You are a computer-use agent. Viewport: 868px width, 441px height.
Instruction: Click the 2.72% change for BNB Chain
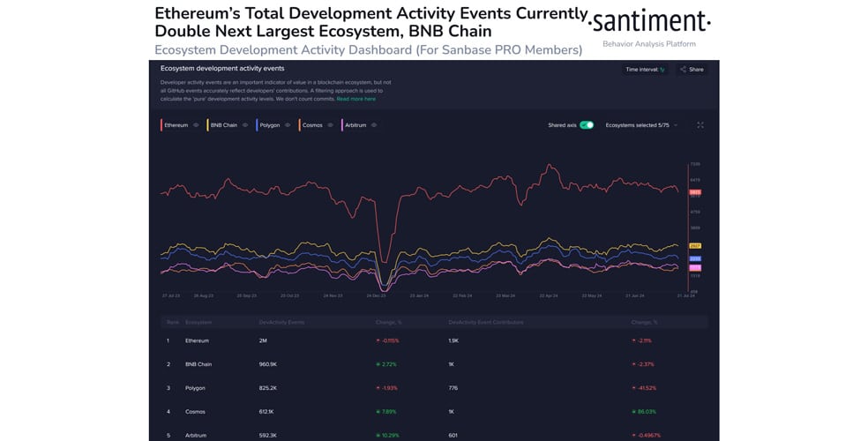click(x=386, y=364)
